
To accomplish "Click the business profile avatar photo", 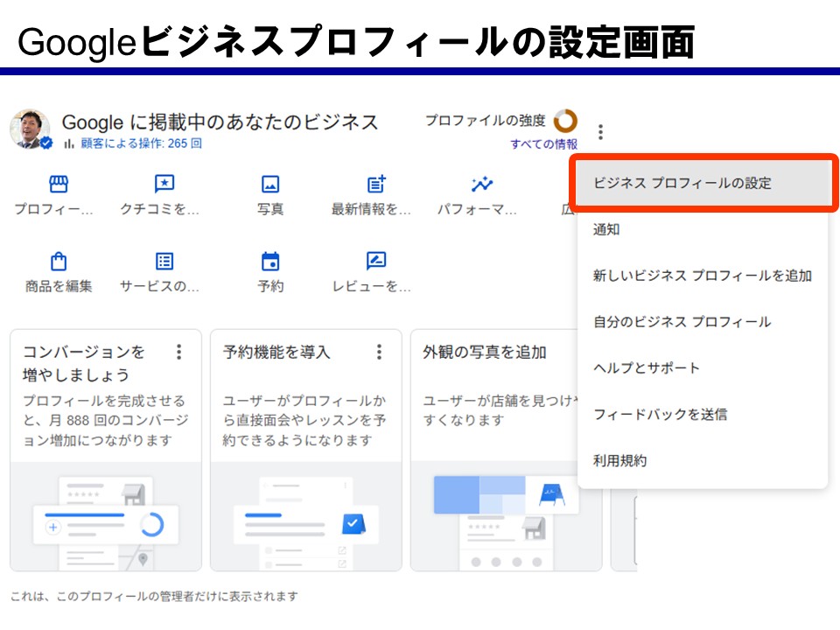I will 30,129.
